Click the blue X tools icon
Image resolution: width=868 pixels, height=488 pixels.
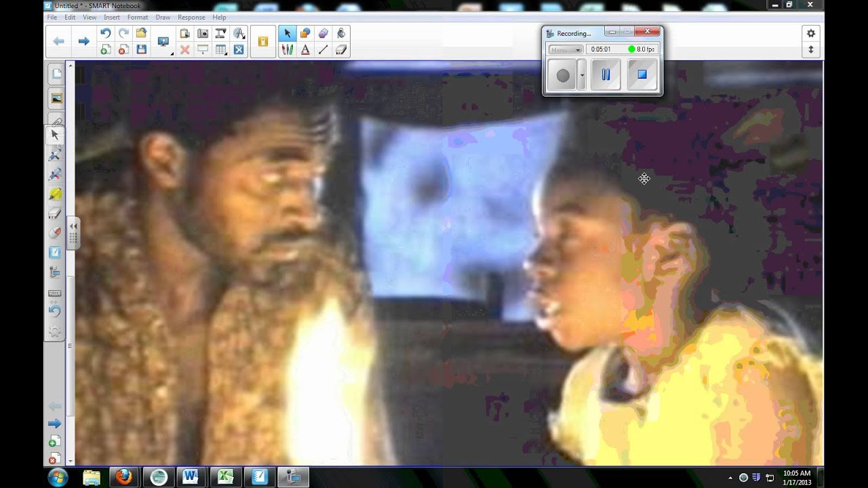(239, 49)
